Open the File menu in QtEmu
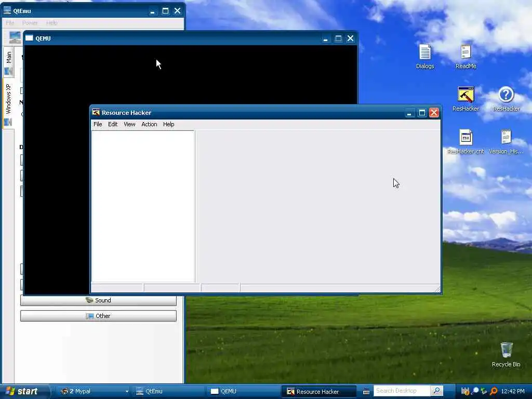532x399 pixels. click(10, 23)
